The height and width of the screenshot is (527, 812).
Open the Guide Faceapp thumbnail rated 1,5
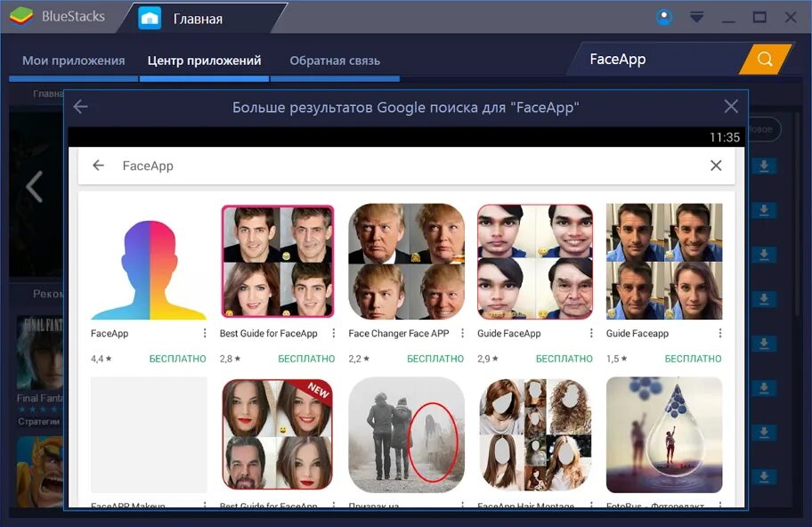[x=664, y=262]
